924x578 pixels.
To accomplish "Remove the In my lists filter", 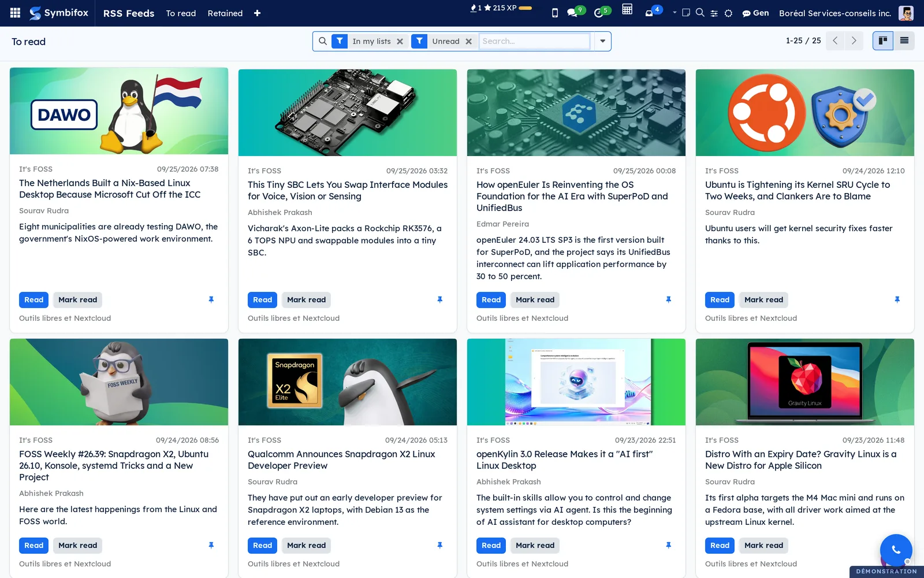I will pos(400,42).
